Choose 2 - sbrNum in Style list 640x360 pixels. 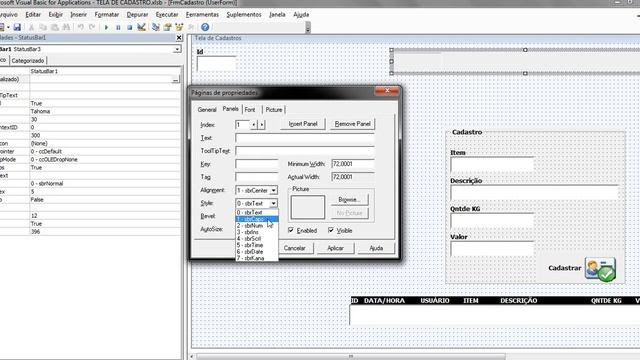(257, 226)
